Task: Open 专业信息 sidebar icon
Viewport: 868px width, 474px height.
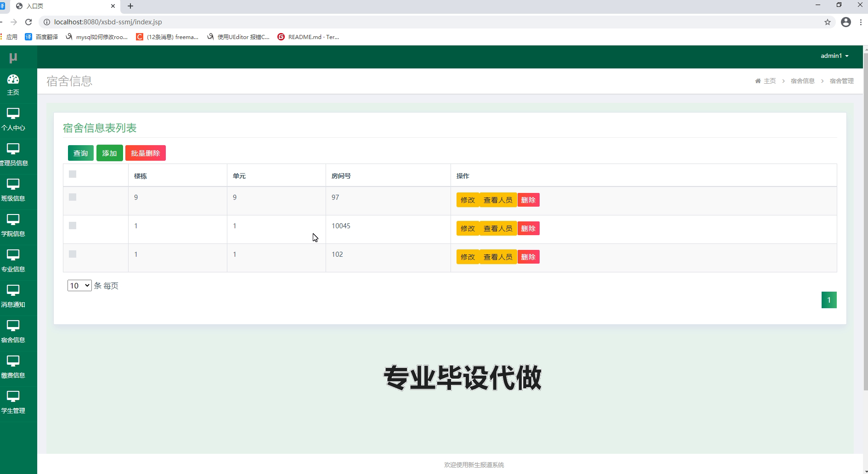Action: click(13, 255)
